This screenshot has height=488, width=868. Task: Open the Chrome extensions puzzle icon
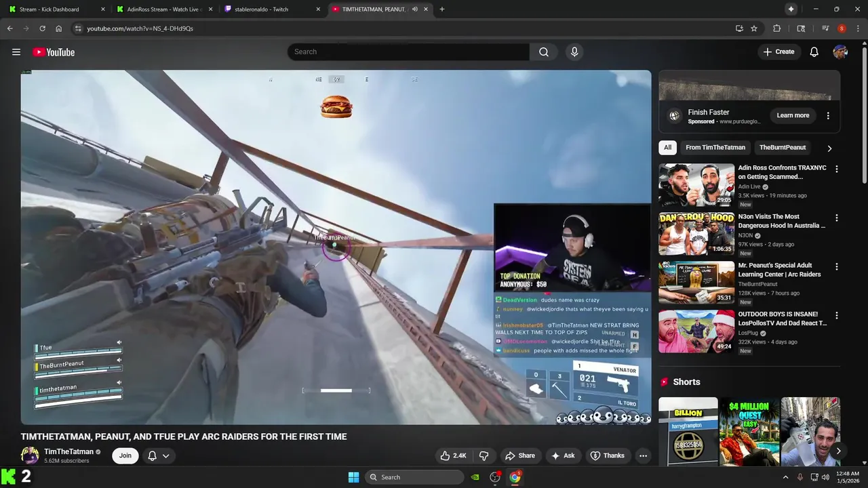pyautogui.click(x=777, y=28)
